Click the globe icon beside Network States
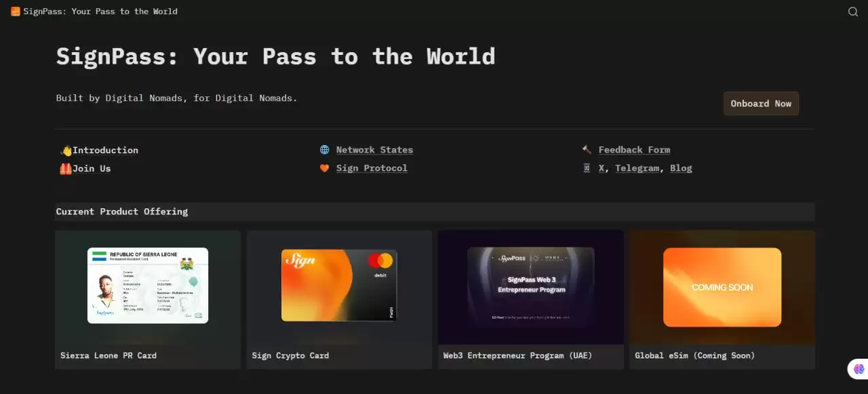The height and width of the screenshot is (394, 868). (325, 150)
